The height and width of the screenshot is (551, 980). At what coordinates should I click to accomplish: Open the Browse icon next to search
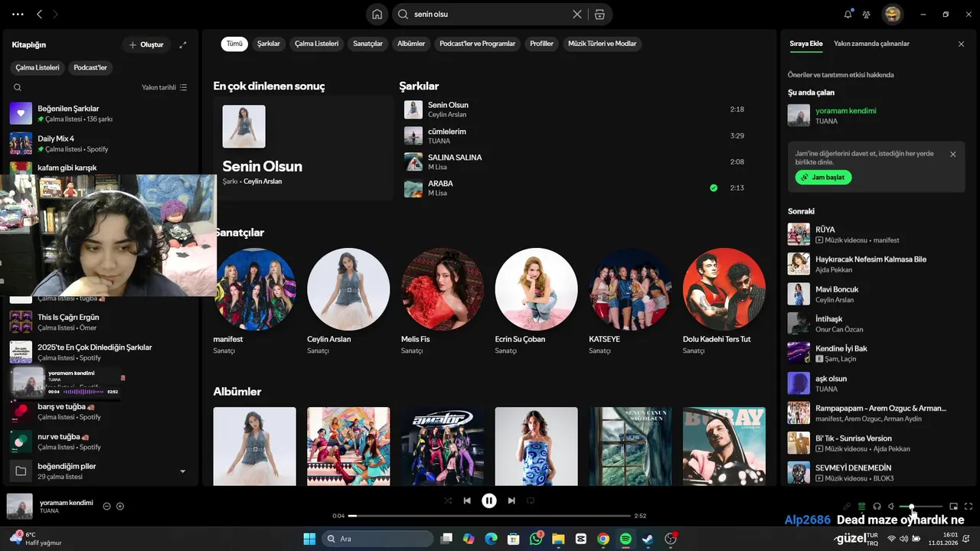(599, 14)
